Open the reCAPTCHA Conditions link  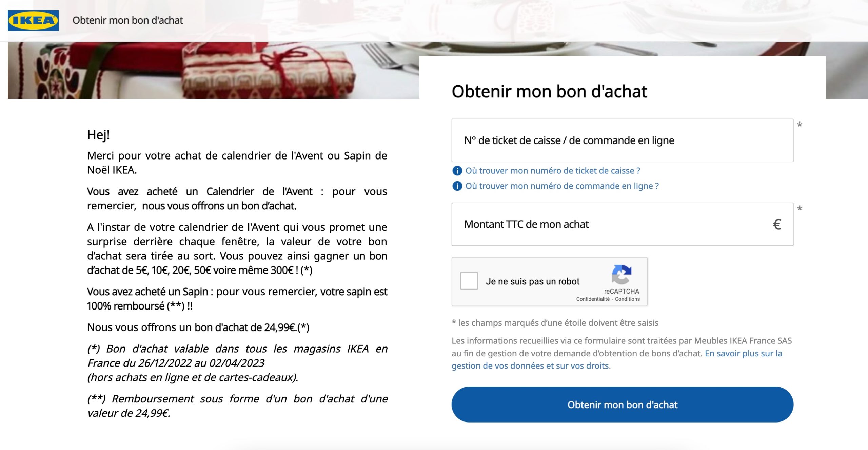(627, 299)
